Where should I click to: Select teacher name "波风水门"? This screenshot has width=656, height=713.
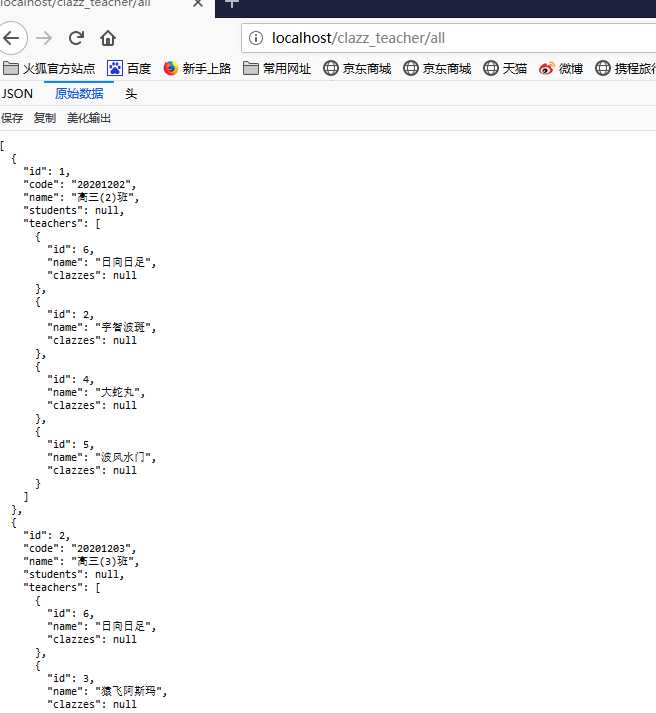[123, 457]
